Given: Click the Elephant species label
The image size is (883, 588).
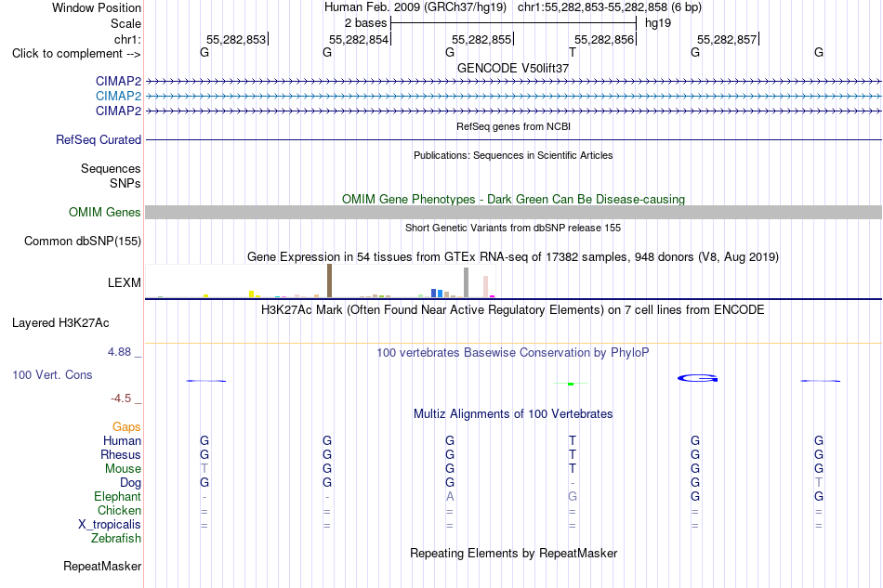Looking at the screenshot, I should [x=118, y=496].
